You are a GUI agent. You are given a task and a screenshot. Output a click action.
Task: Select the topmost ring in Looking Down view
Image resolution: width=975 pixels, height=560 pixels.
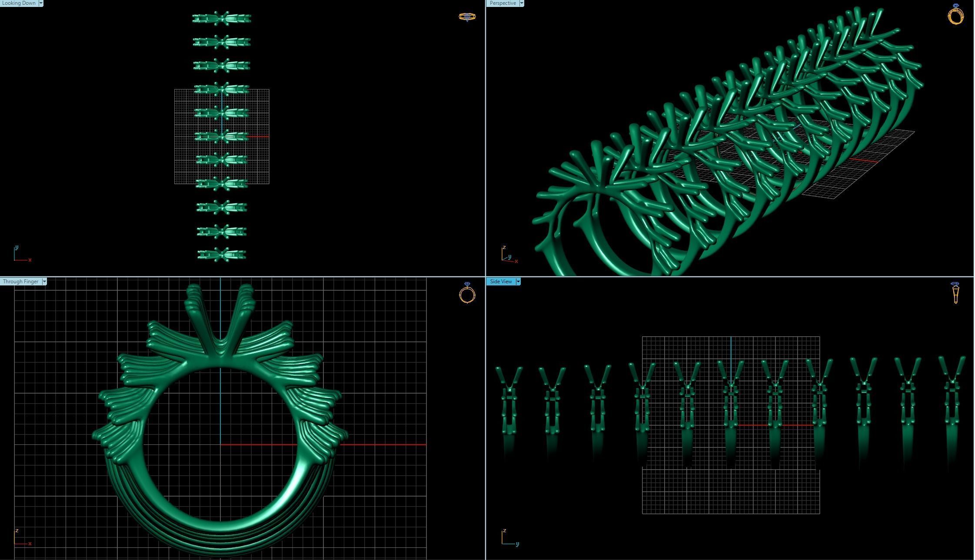point(222,19)
